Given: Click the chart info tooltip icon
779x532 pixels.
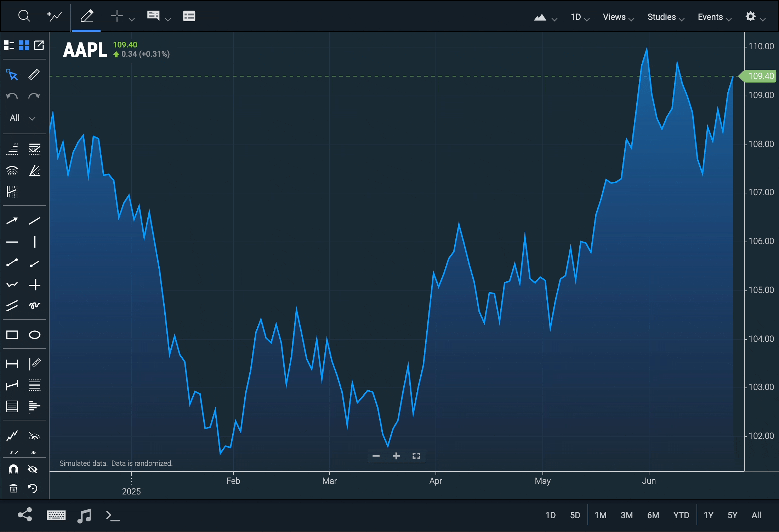Looking at the screenshot, I should pos(153,16).
